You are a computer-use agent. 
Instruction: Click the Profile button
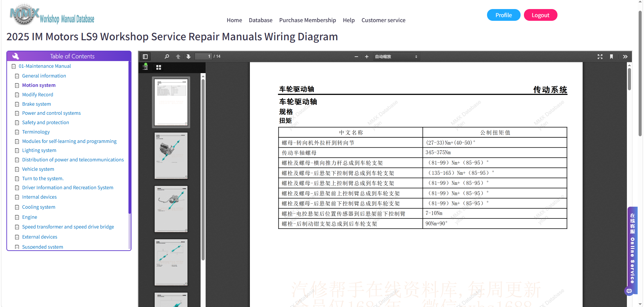pyautogui.click(x=503, y=15)
